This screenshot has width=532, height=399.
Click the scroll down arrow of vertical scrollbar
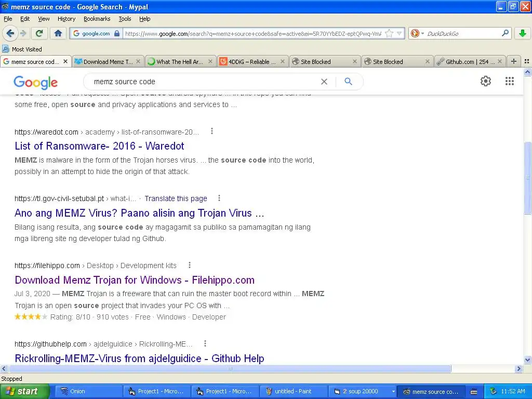[x=527, y=360]
